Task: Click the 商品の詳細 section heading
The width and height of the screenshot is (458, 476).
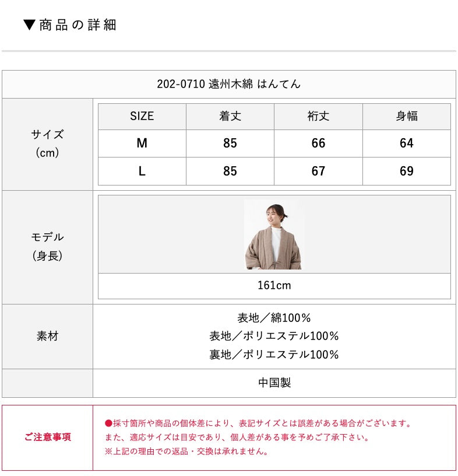Action: pos(77,24)
